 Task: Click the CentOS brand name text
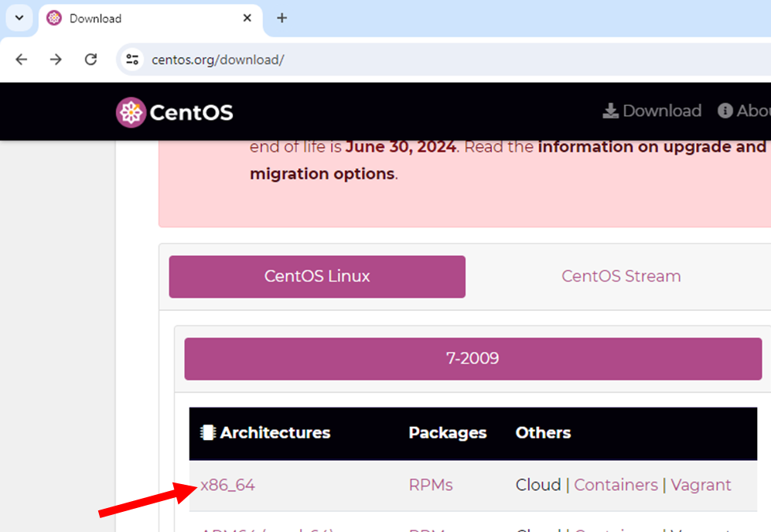(x=191, y=113)
